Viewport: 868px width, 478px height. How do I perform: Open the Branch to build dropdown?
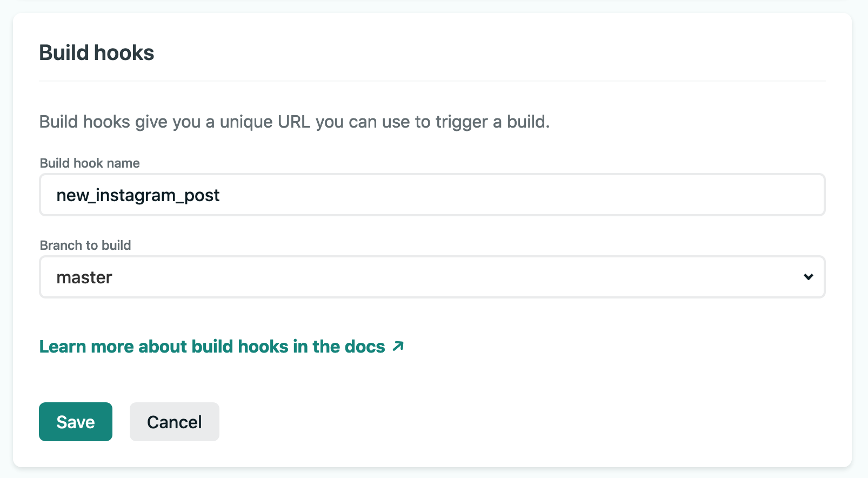coord(432,277)
